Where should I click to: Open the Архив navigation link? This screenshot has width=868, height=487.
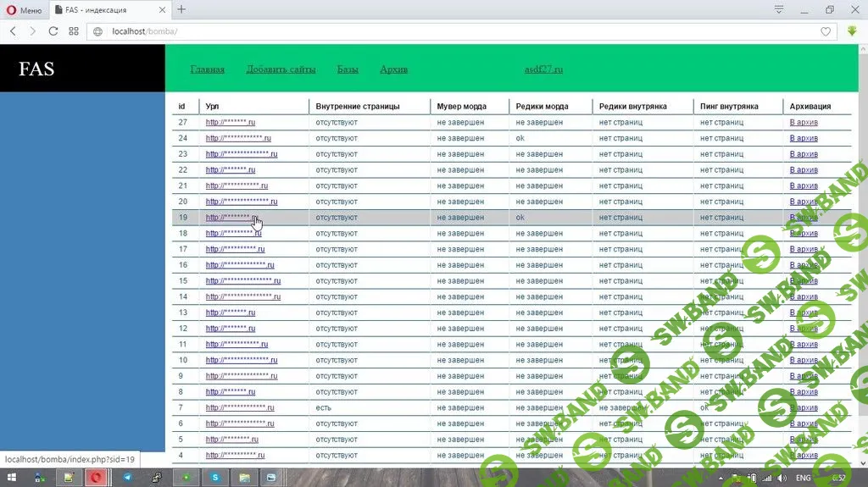tap(393, 69)
